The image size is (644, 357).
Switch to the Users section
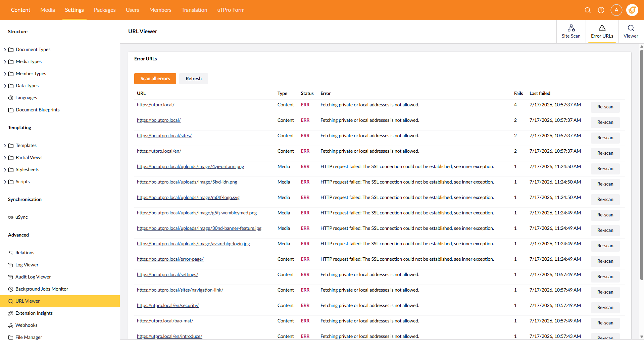pos(132,10)
